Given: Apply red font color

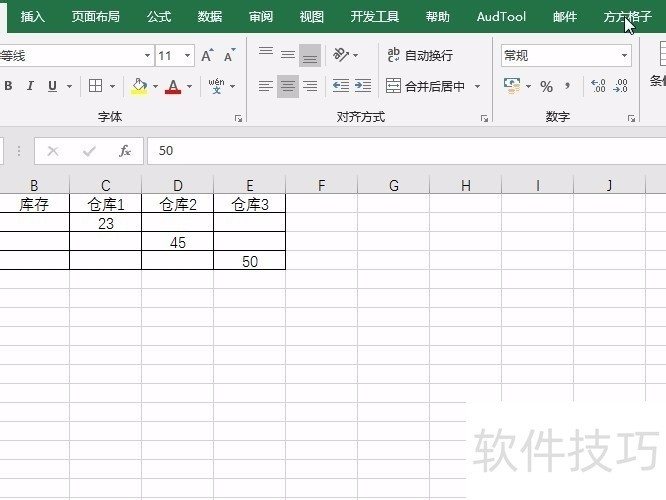Looking at the screenshot, I should pyautogui.click(x=173, y=86).
